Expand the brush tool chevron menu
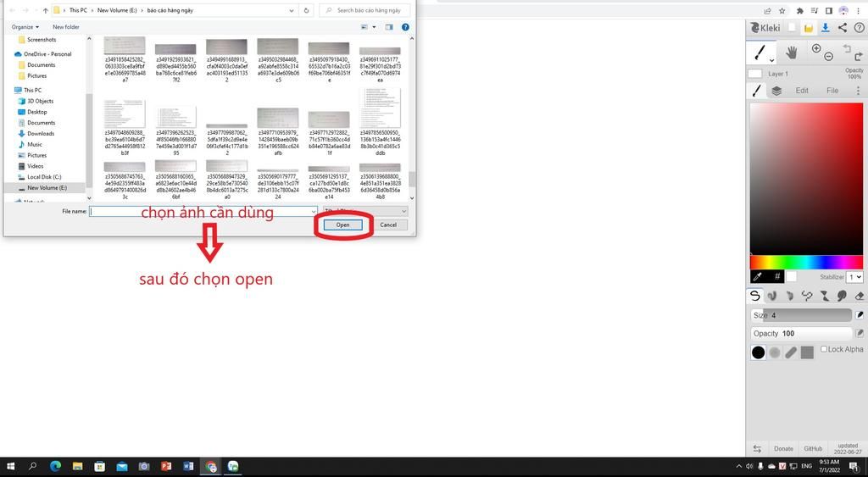The height and width of the screenshot is (477, 868). (771, 60)
